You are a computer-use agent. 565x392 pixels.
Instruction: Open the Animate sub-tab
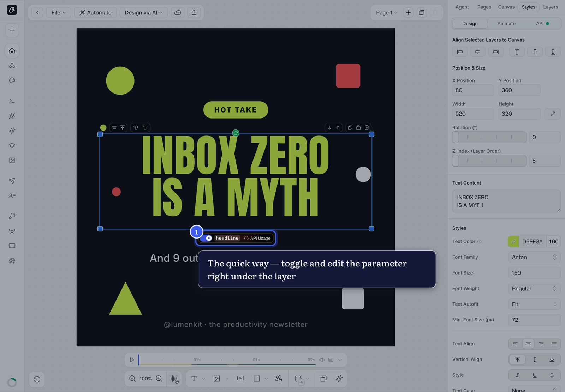(506, 24)
